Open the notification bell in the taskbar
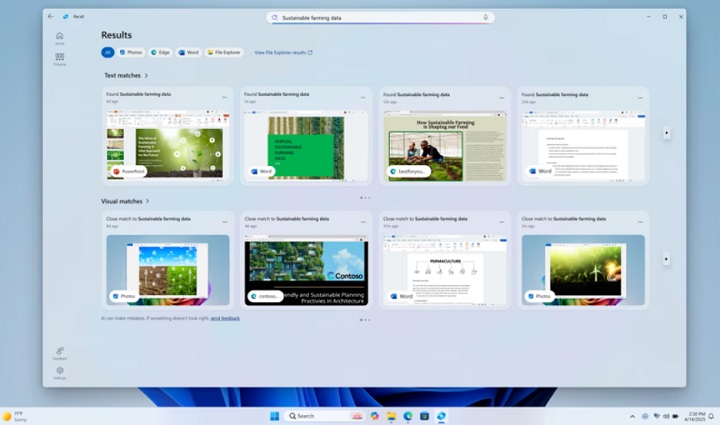 [711, 416]
